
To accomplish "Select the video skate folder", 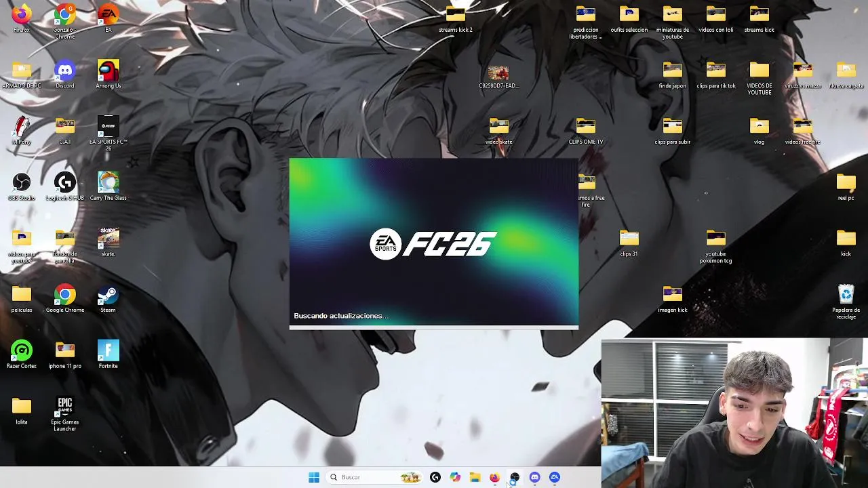I will [x=499, y=131].
